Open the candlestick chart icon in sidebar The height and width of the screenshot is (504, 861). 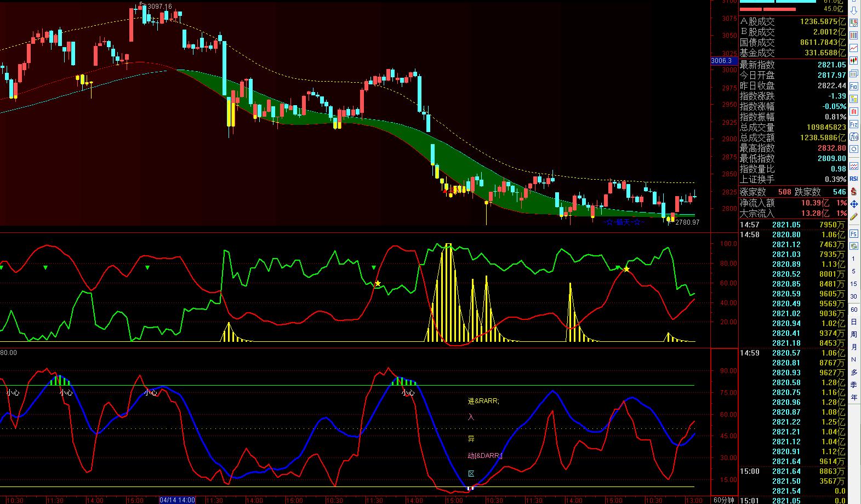coord(854,60)
